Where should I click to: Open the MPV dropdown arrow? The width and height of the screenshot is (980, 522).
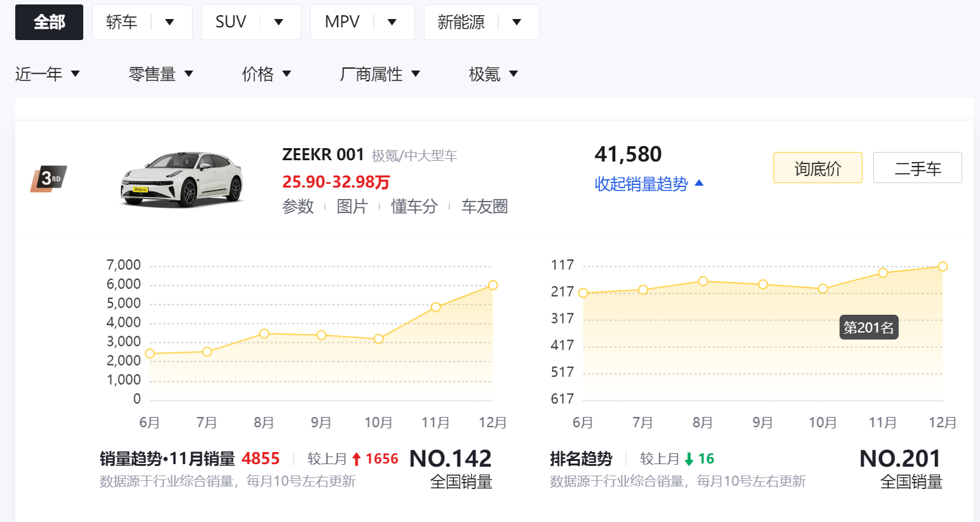click(x=392, y=22)
